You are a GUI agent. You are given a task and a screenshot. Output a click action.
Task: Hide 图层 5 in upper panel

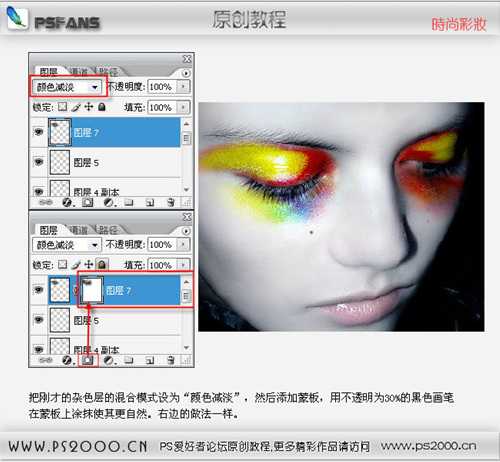(x=39, y=162)
